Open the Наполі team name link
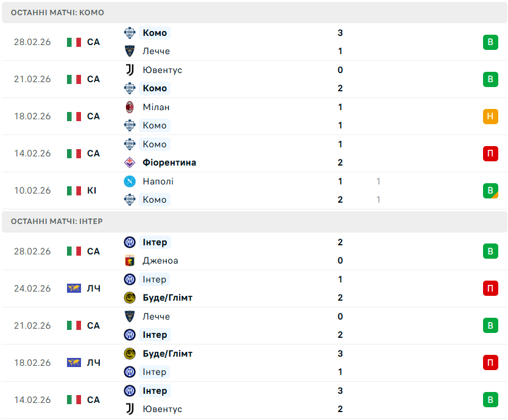508x420 pixels. tap(158, 181)
